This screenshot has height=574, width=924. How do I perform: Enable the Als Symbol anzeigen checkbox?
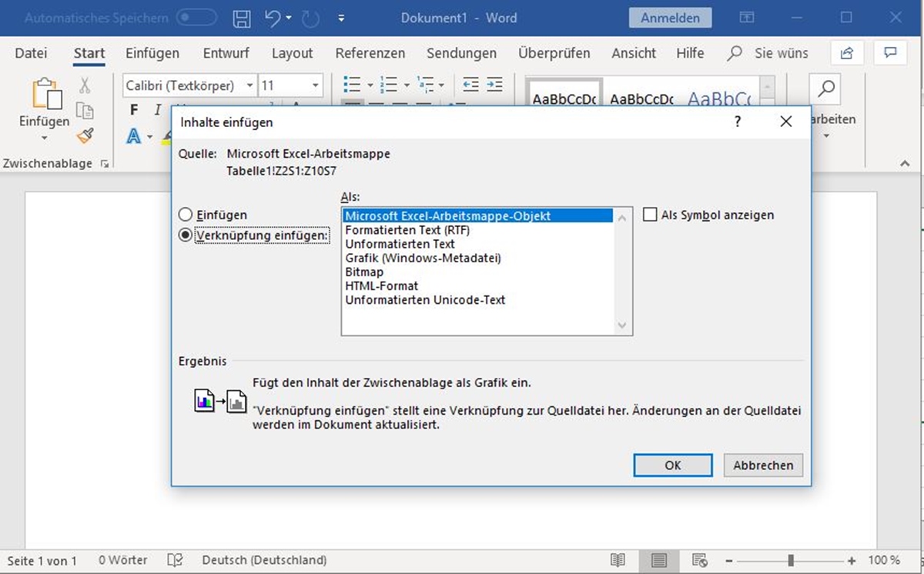point(650,215)
